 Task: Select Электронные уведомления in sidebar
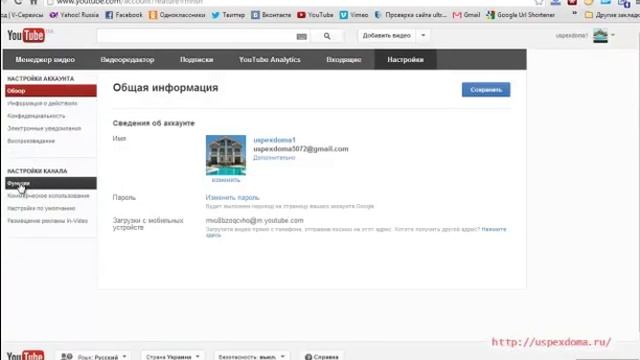click(x=44, y=128)
